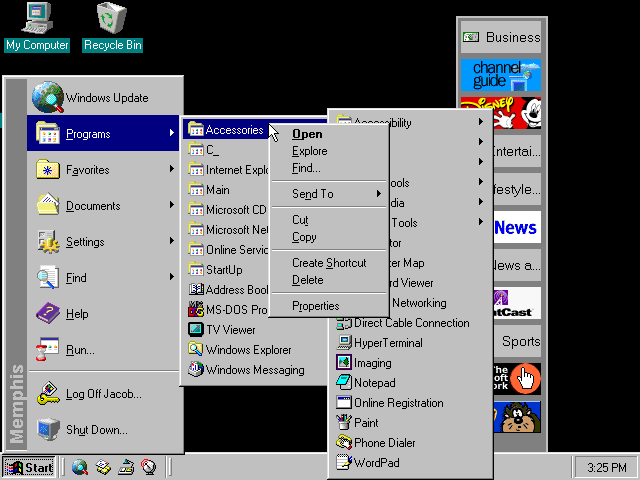Open the News channel button
640x480 pixels.
pyautogui.click(x=517, y=227)
